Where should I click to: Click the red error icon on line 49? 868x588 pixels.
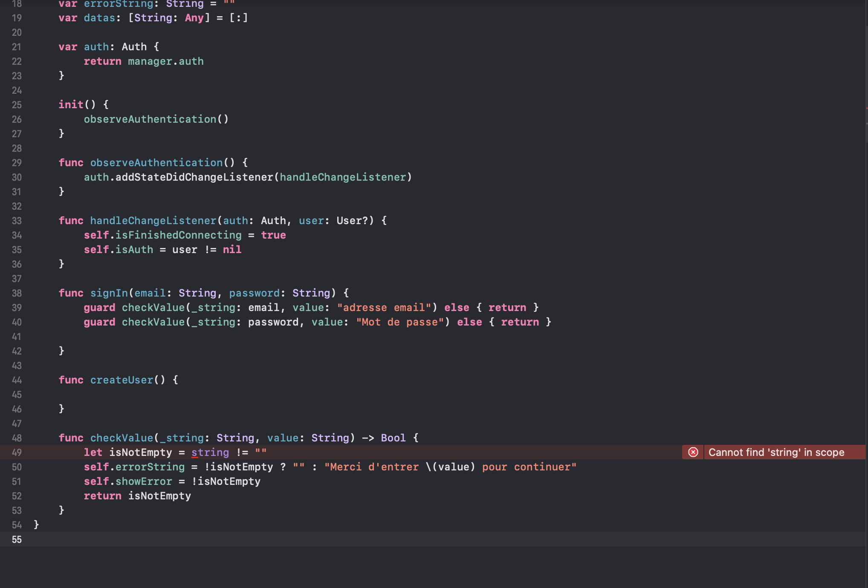[x=693, y=452]
